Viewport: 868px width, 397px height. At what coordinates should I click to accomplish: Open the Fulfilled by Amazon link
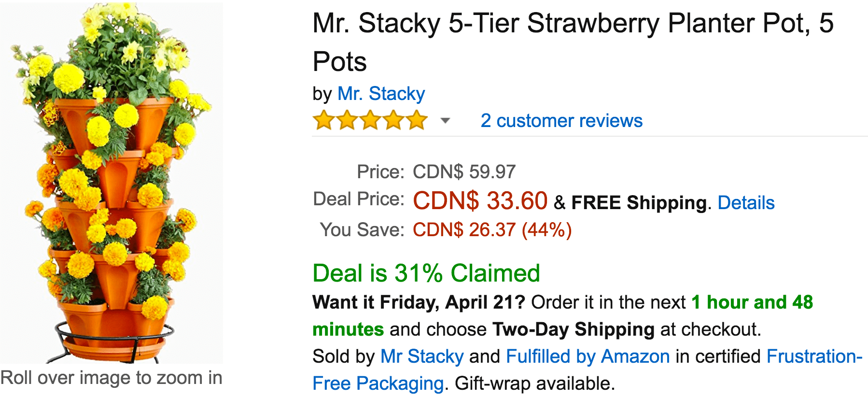click(588, 356)
